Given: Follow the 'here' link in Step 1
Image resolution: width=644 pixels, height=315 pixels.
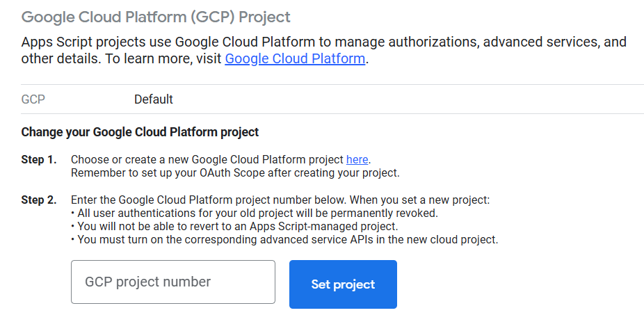Looking at the screenshot, I should (357, 159).
